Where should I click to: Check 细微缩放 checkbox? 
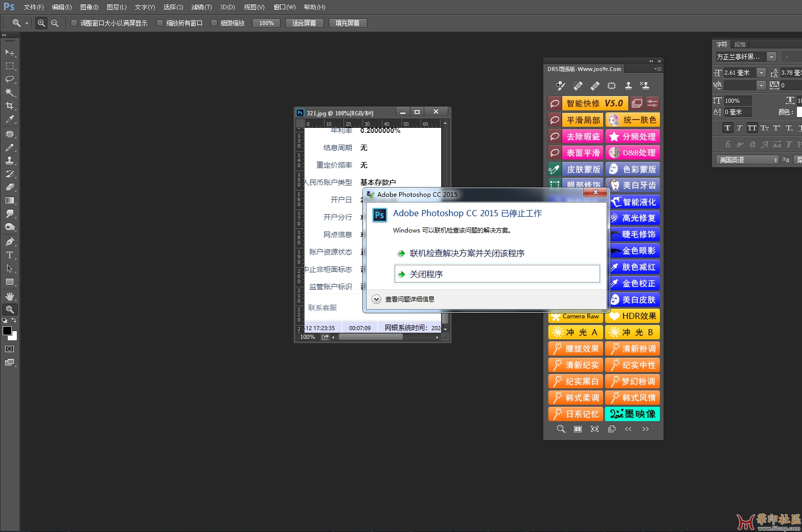(x=214, y=23)
